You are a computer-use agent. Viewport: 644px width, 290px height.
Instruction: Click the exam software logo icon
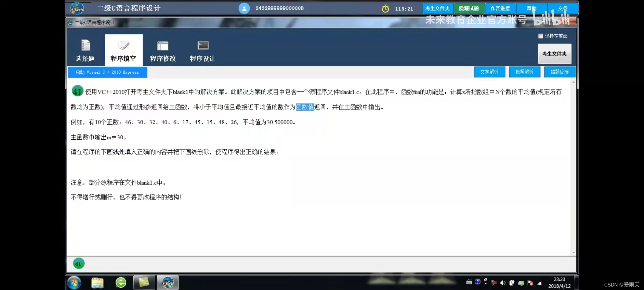(x=77, y=8)
